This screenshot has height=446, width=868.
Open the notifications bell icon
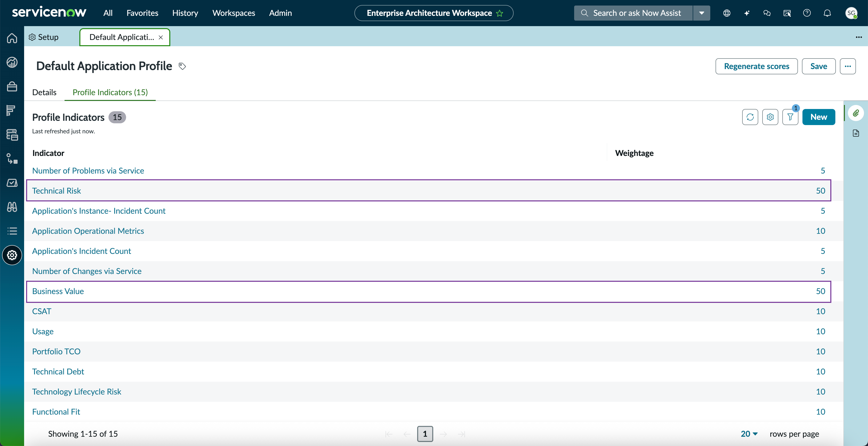click(827, 13)
